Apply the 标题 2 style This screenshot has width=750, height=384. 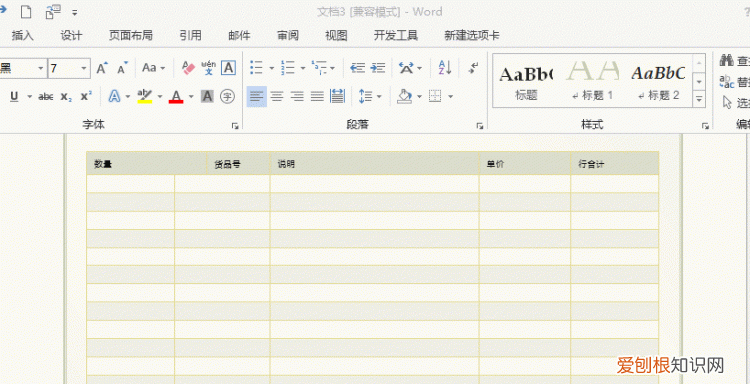tap(659, 81)
